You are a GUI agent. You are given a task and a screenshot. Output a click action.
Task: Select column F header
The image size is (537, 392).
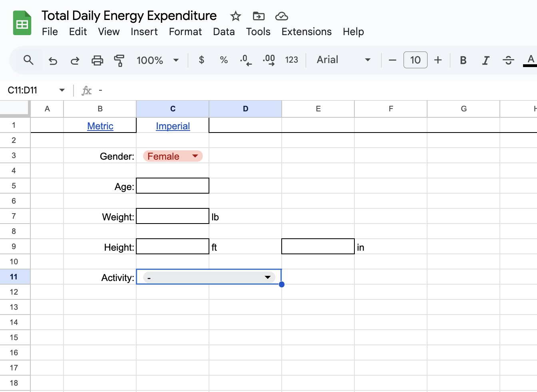pyautogui.click(x=391, y=109)
